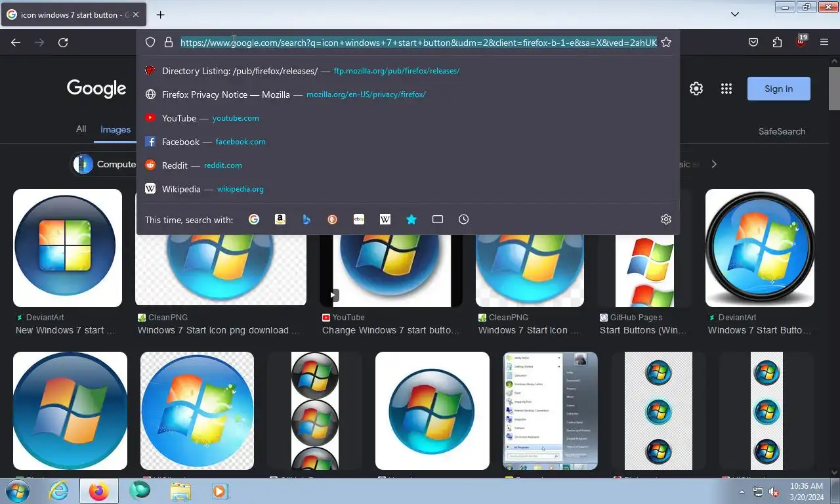Search in History using clock icon
This screenshot has width=840, height=504.
[x=464, y=219]
